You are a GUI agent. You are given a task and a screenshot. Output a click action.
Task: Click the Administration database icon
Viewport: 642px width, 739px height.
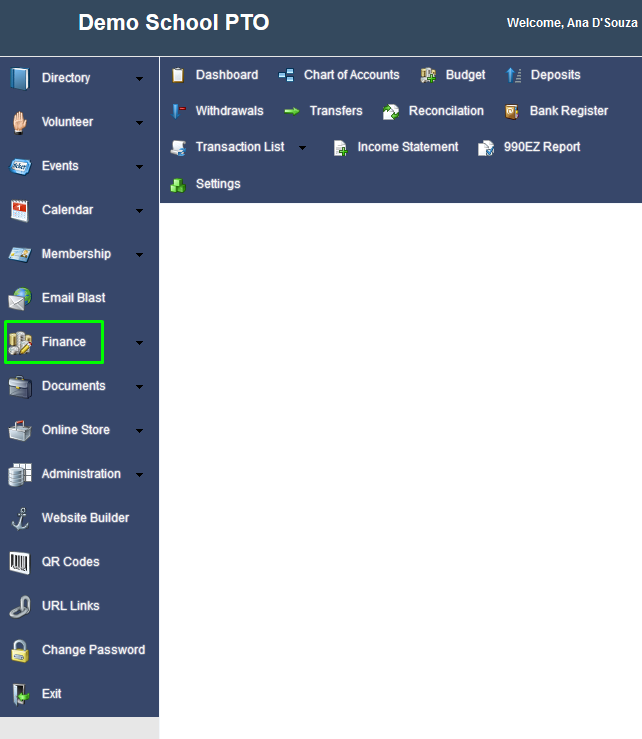[20, 474]
